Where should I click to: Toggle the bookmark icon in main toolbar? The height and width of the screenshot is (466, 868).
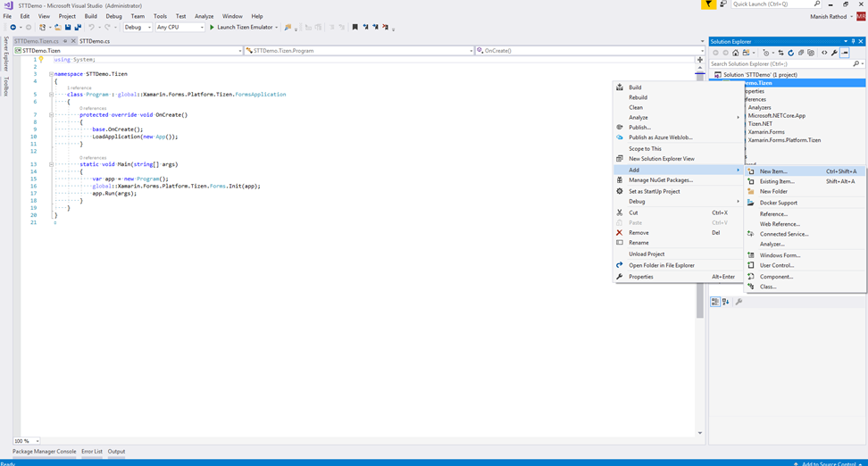[x=355, y=28]
